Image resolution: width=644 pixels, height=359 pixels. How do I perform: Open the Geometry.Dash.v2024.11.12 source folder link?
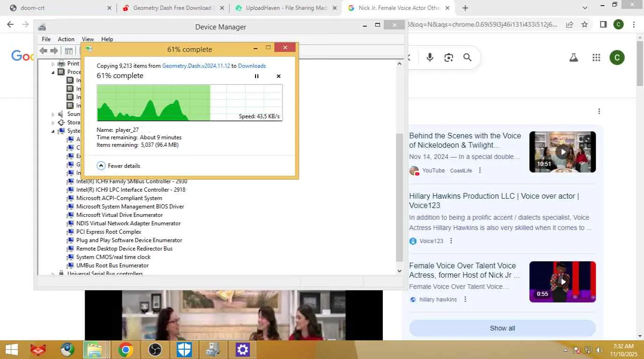196,66
